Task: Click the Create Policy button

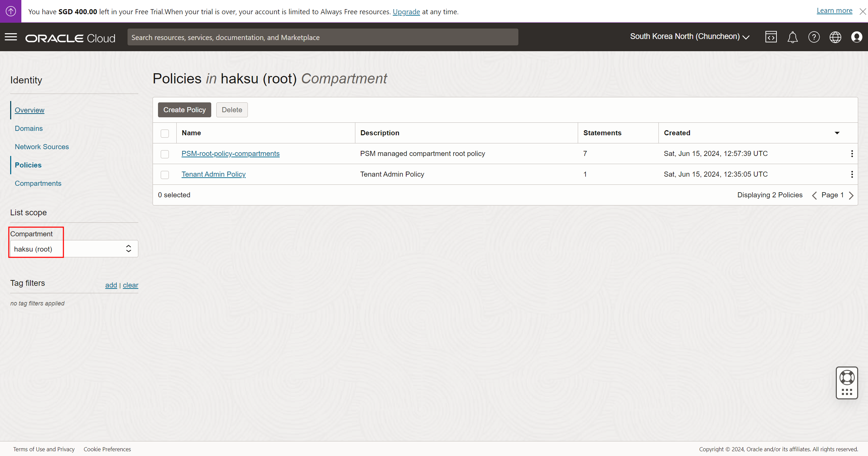Action: [184, 110]
